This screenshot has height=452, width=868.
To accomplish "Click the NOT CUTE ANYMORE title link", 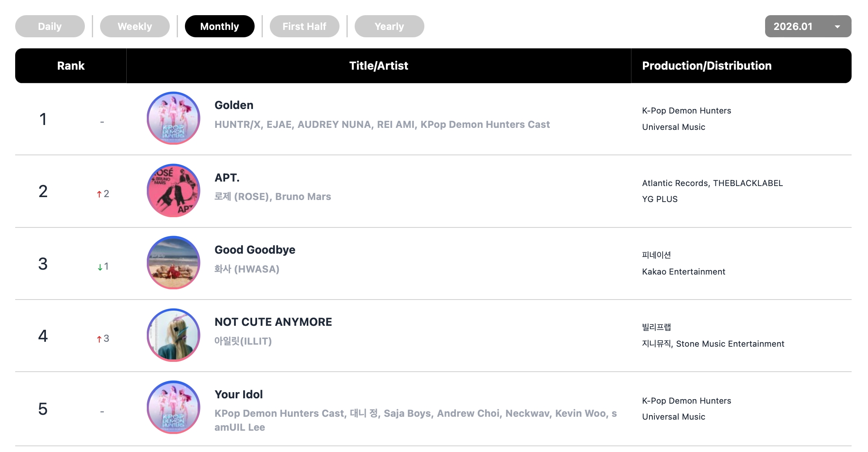I will pos(273,322).
